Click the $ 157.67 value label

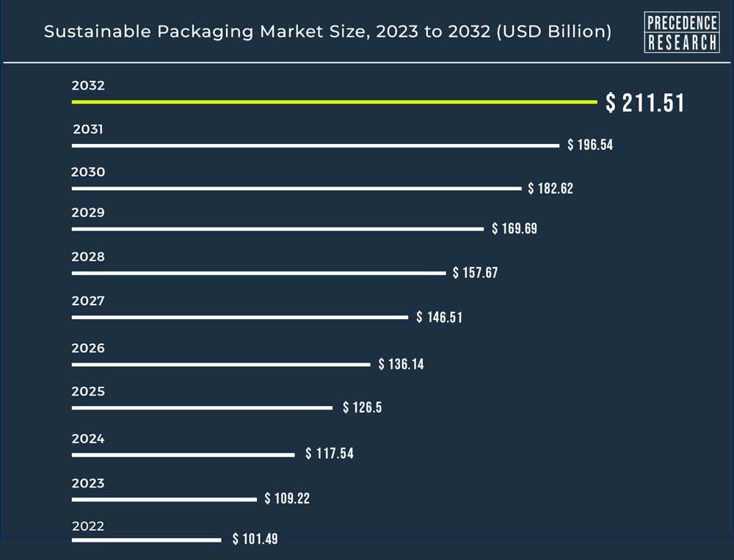475,272
